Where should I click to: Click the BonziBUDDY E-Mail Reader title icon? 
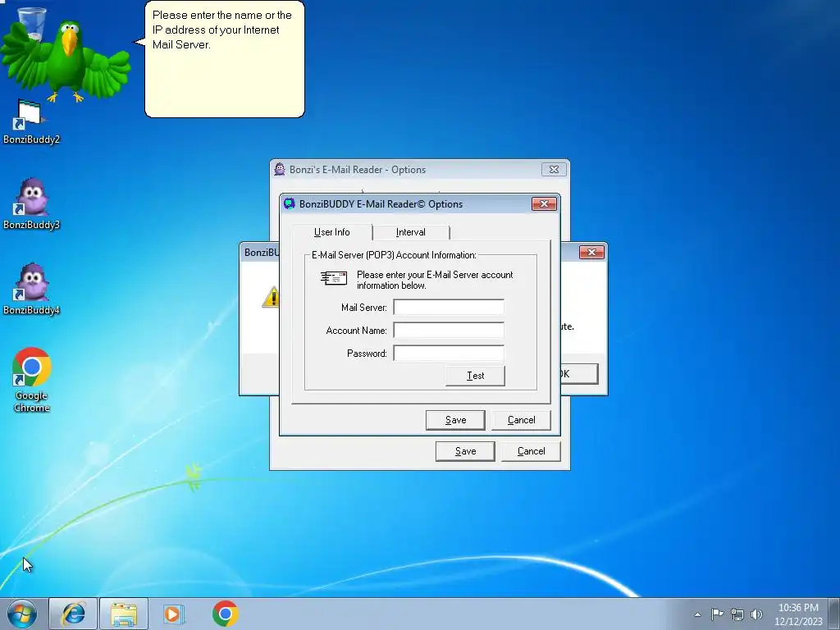[x=290, y=203]
